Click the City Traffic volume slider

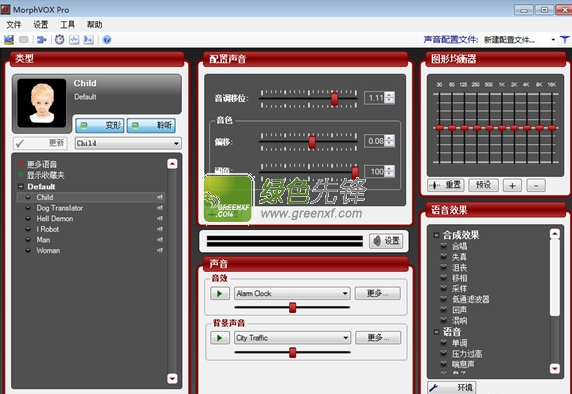292,352
